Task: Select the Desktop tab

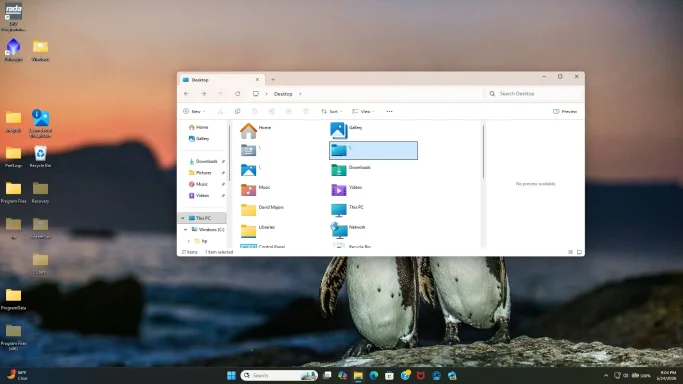Action: point(221,80)
